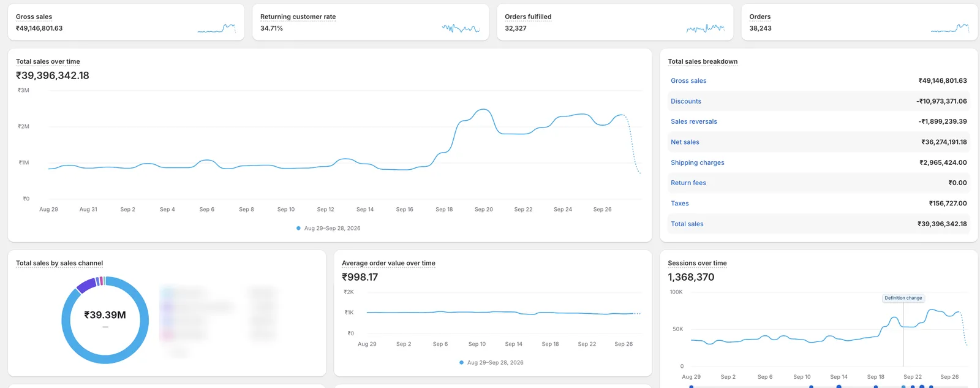Open the Shipping charges breakdown link
Image resolution: width=980 pixels, height=388 pixels.
(698, 162)
